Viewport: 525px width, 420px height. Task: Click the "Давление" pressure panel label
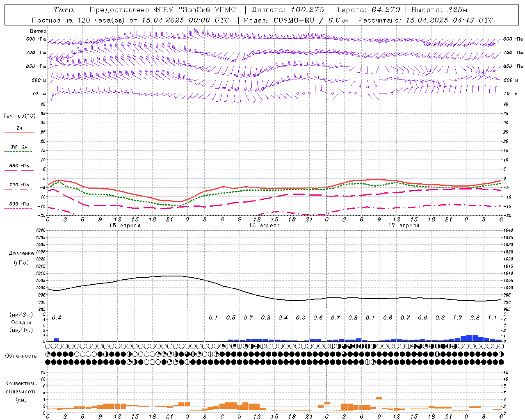(x=21, y=253)
